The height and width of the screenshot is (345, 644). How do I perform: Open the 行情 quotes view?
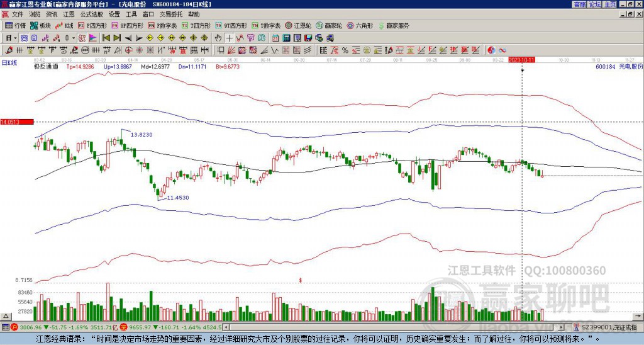click(x=16, y=25)
